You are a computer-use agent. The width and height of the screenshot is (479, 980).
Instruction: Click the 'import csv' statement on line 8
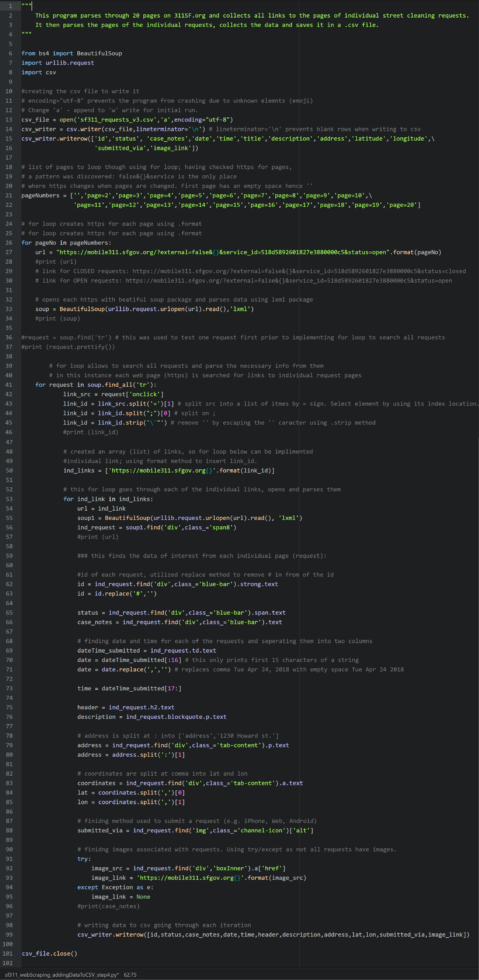[39, 72]
